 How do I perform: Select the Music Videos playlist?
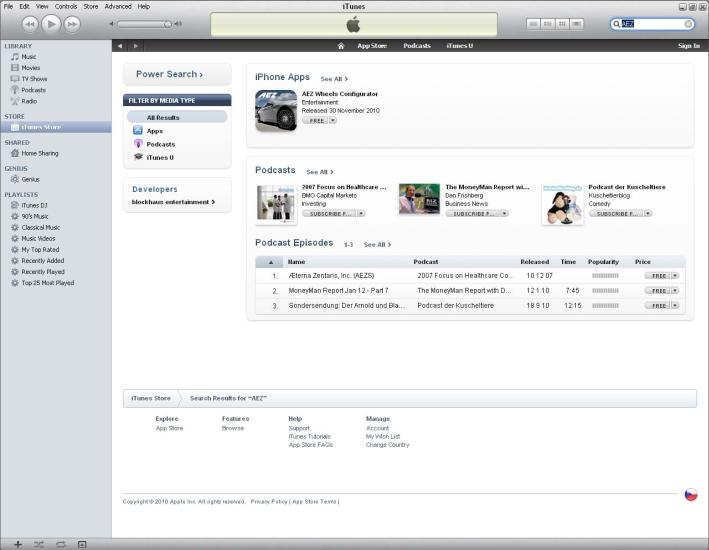38,238
